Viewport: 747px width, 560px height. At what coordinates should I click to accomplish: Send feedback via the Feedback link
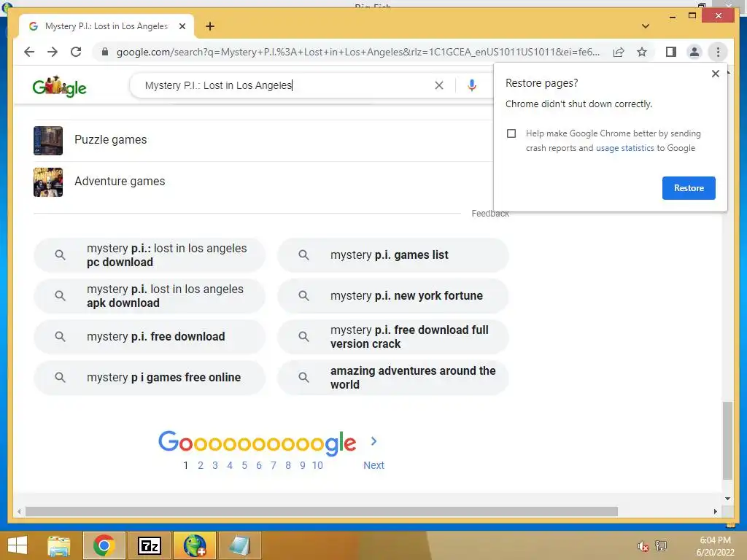[490, 214]
